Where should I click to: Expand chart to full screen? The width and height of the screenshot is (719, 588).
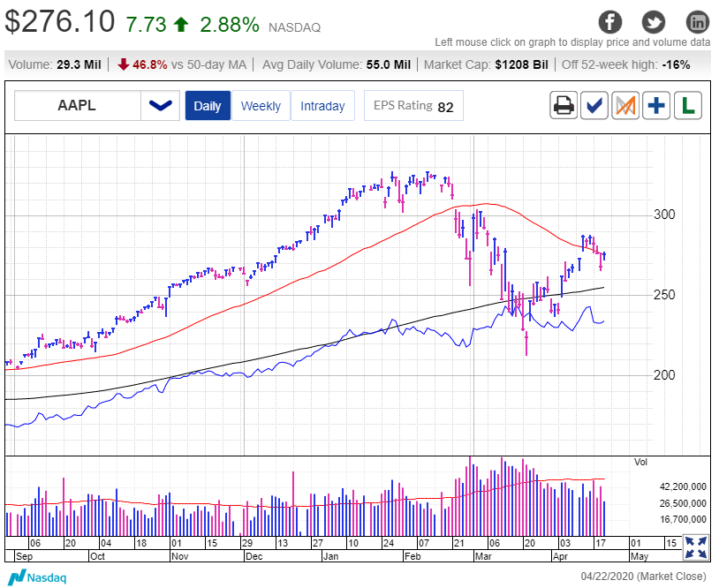point(696,547)
